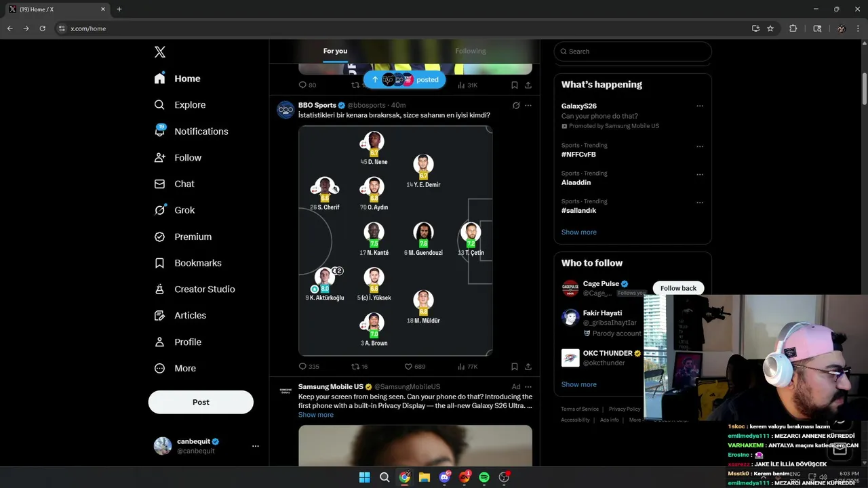Follow back Cage Pulse
The width and height of the screenshot is (868, 488).
coord(678,288)
